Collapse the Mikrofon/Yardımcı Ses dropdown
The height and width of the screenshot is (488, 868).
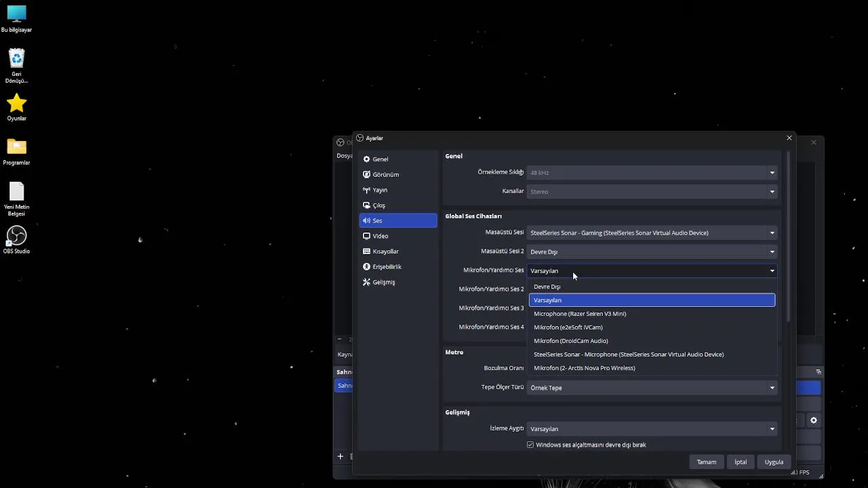652,271
